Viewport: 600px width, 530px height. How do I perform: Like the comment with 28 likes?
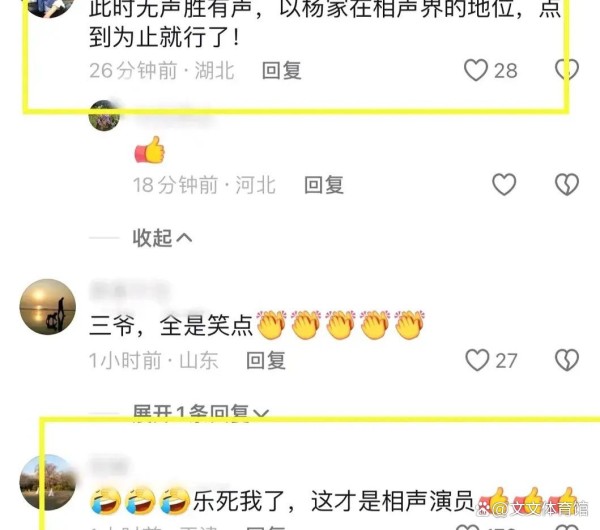pyautogui.click(x=476, y=70)
